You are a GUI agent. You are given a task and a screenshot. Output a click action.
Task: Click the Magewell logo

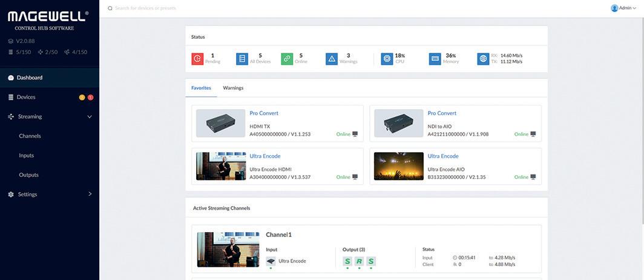point(48,16)
